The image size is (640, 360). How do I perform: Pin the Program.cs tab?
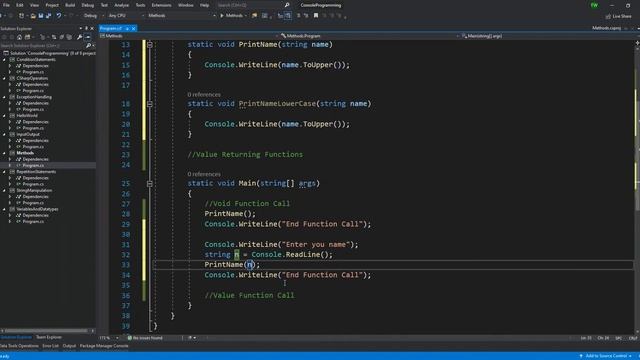[x=127, y=29]
